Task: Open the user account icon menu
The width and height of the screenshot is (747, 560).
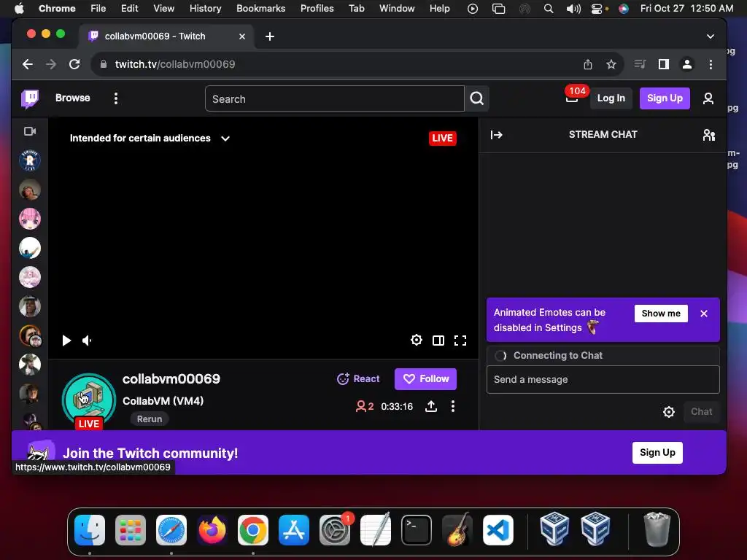Action: [x=708, y=98]
